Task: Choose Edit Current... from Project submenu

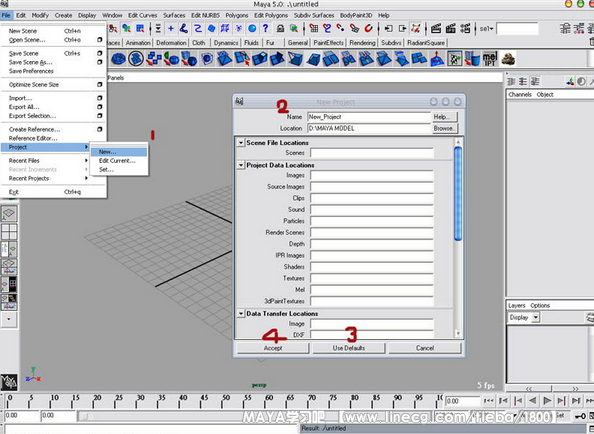Action: coord(119,161)
